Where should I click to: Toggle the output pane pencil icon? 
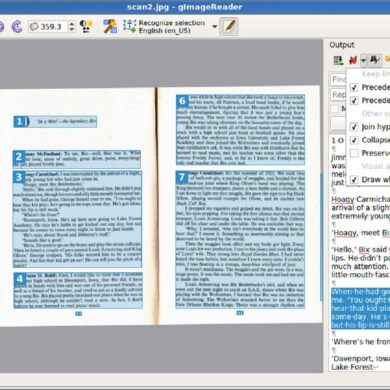click(229, 26)
